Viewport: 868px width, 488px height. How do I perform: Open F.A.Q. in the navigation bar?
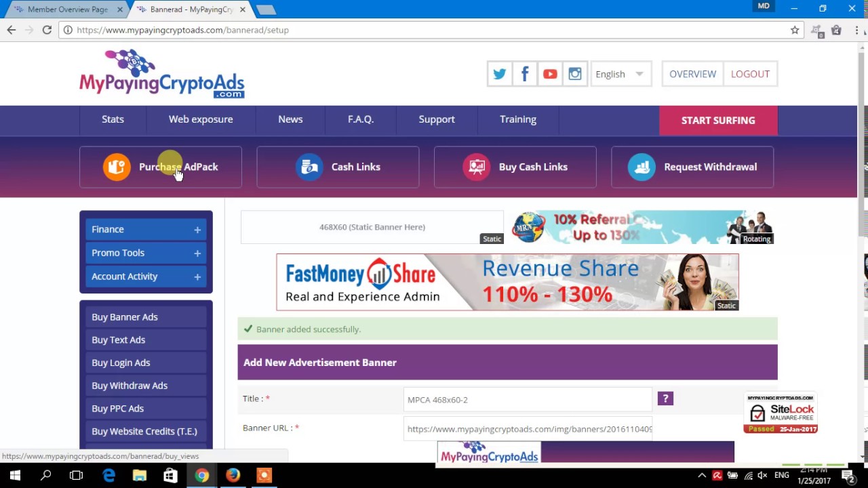point(361,119)
